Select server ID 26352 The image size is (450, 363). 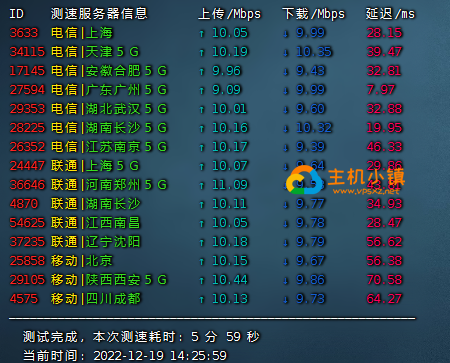[x=27, y=147]
